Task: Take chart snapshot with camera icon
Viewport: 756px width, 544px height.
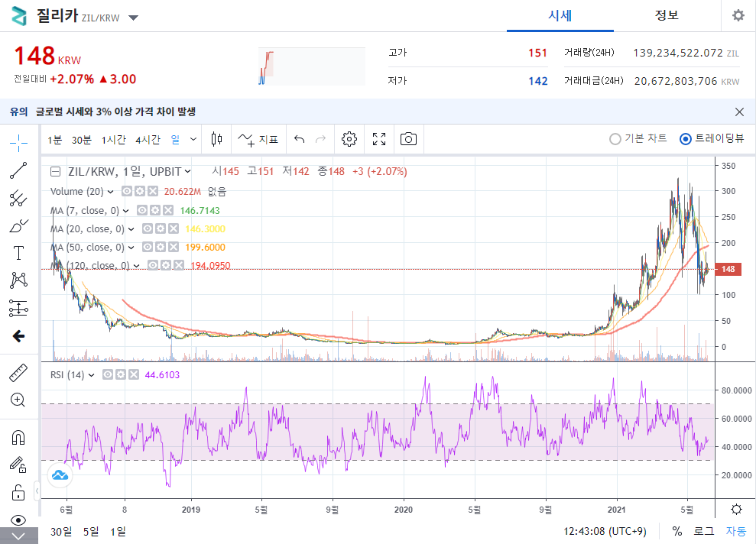Action: coord(408,139)
